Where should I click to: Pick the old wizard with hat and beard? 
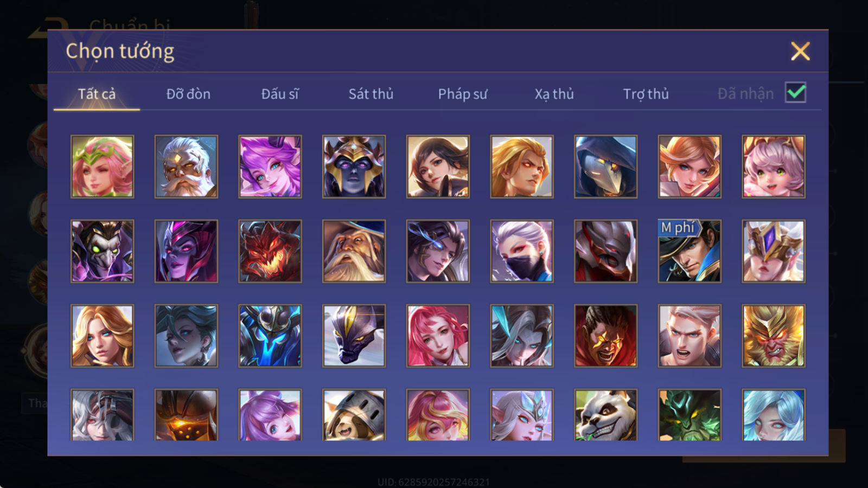tap(354, 251)
